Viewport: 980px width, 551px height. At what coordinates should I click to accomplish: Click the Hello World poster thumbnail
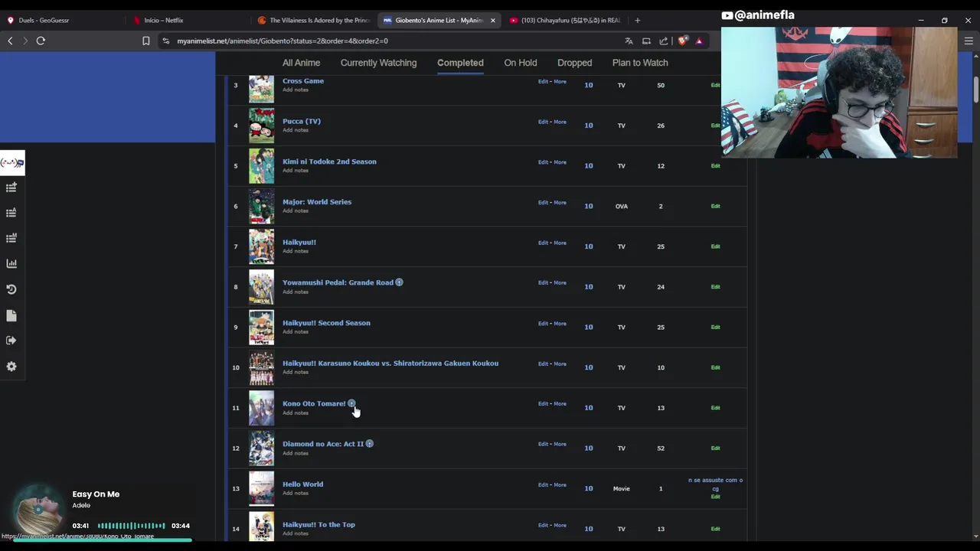tap(261, 488)
